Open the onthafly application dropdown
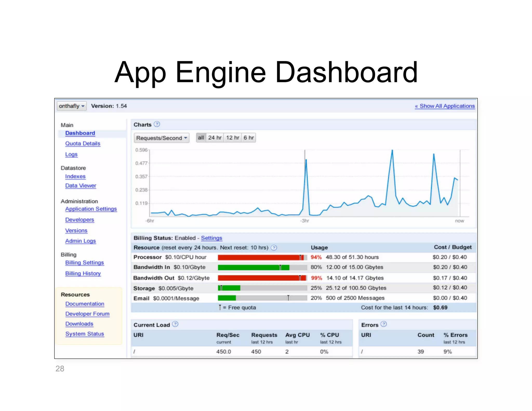The image size is (532, 411). pos(71,106)
